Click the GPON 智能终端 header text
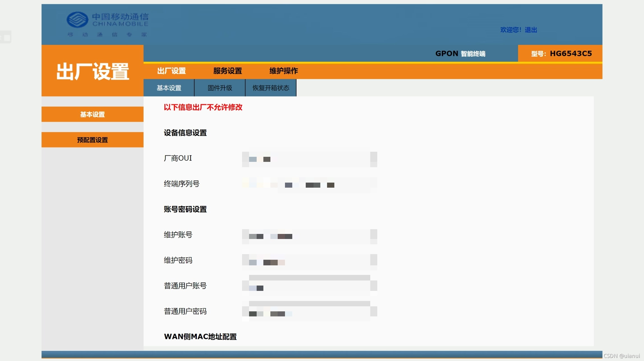 coord(460,53)
